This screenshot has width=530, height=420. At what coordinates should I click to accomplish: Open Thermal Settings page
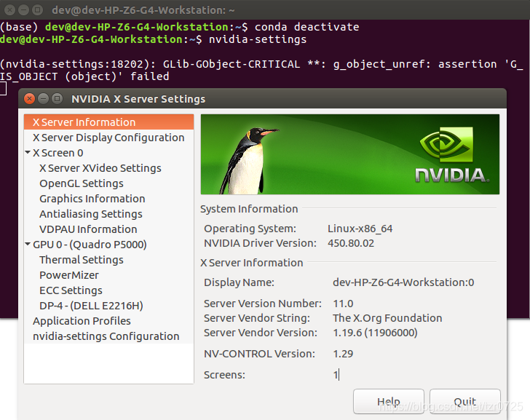[81, 260]
